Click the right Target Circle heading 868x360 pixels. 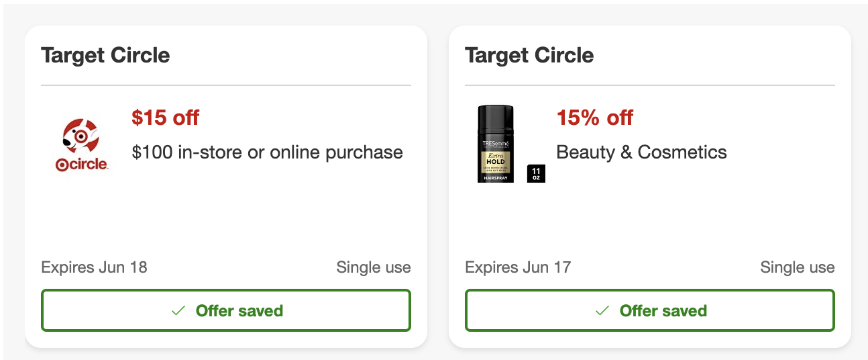(x=529, y=55)
